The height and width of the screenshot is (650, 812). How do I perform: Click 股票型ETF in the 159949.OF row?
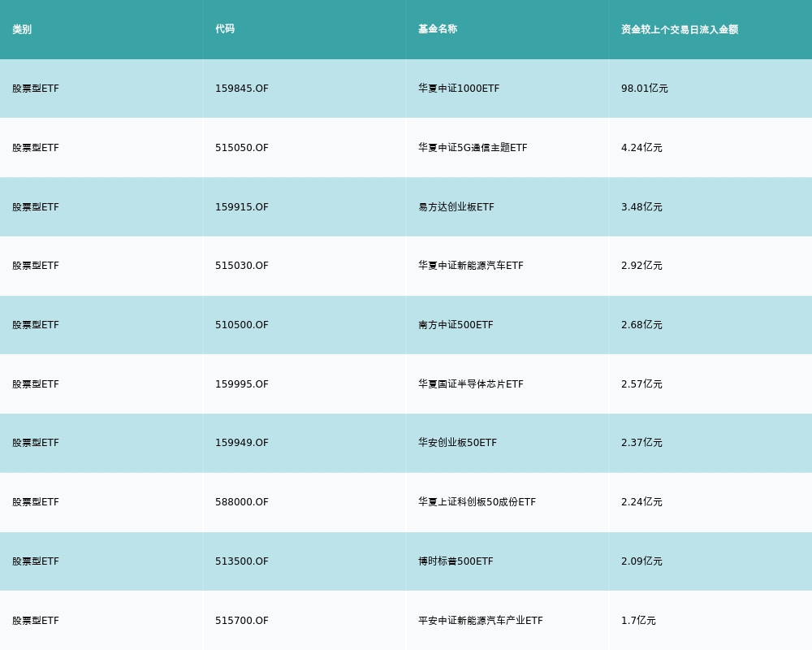tap(36, 443)
